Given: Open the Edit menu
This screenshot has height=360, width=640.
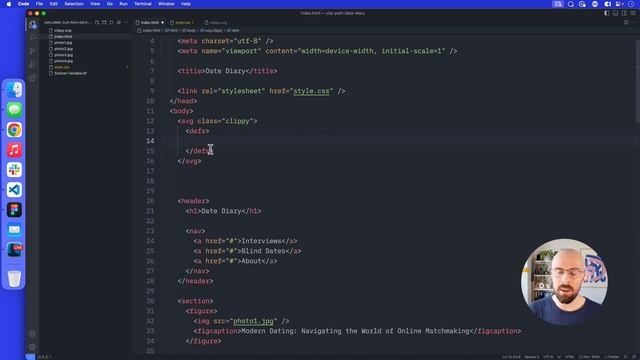Looking at the screenshot, I should 53,4.
